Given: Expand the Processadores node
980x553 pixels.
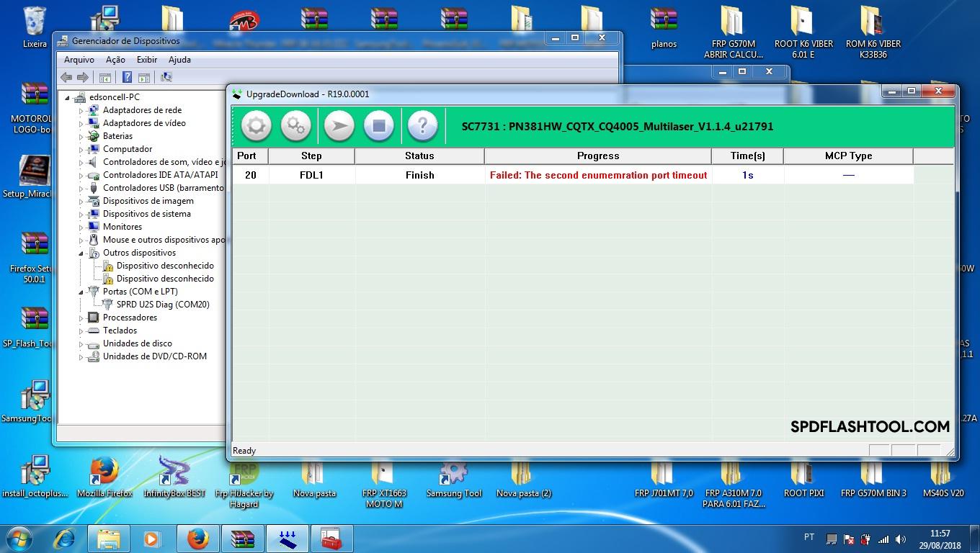Looking at the screenshot, I should pos(81,318).
